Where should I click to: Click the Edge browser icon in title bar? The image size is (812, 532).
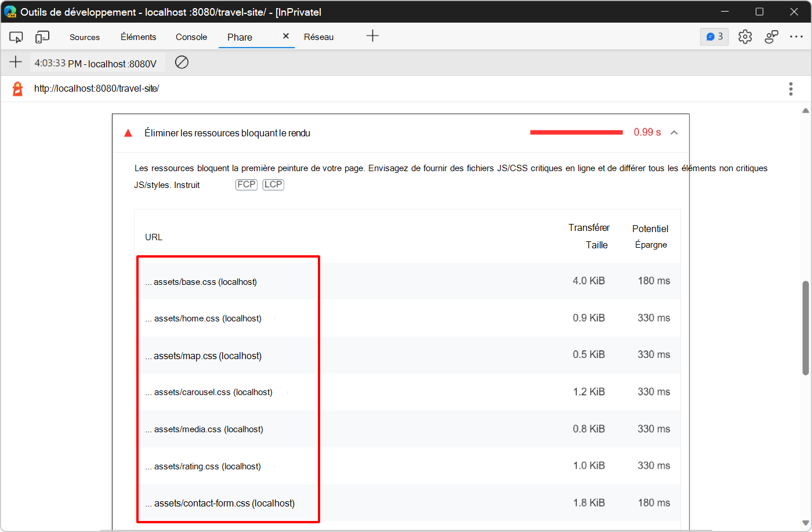point(10,12)
